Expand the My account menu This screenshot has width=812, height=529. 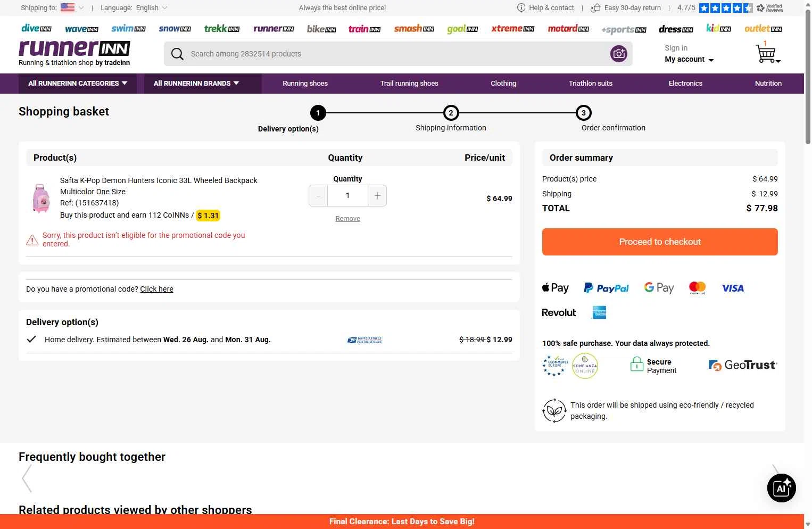click(689, 60)
